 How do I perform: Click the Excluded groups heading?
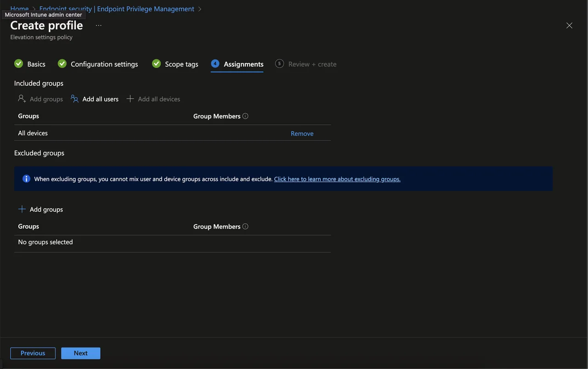[39, 153]
